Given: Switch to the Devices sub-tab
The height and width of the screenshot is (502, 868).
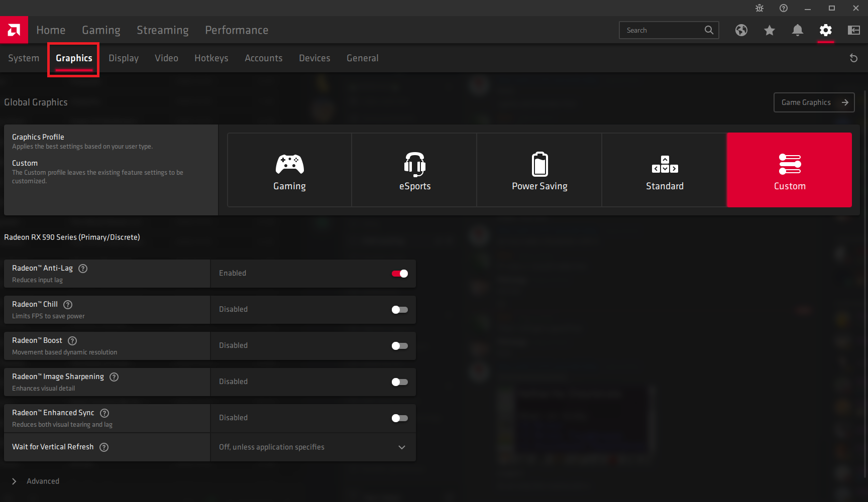Looking at the screenshot, I should pos(314,58).
